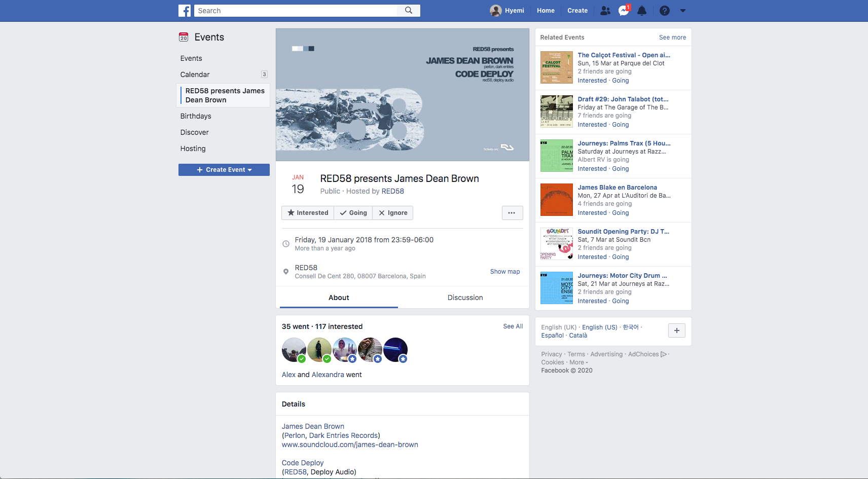Mark Going for Draft #29 John Talabot
Image resolution: width=868 pixels, height=479 pixels.
[x=620, y=125]
